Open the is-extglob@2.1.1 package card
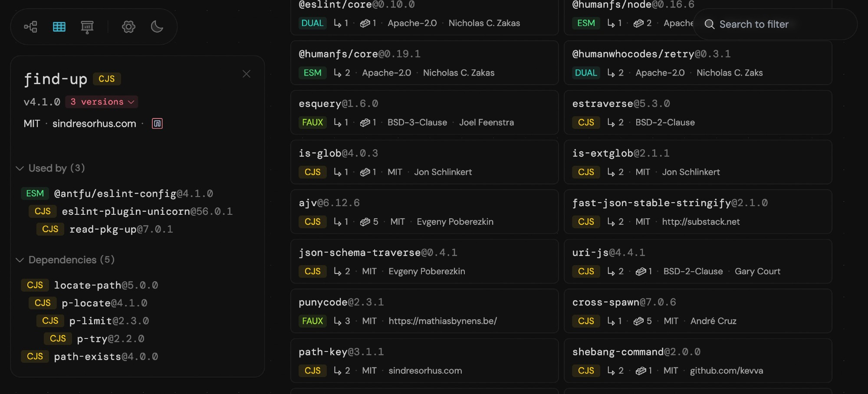Viewport: 868px width, 394px height. 697,162
